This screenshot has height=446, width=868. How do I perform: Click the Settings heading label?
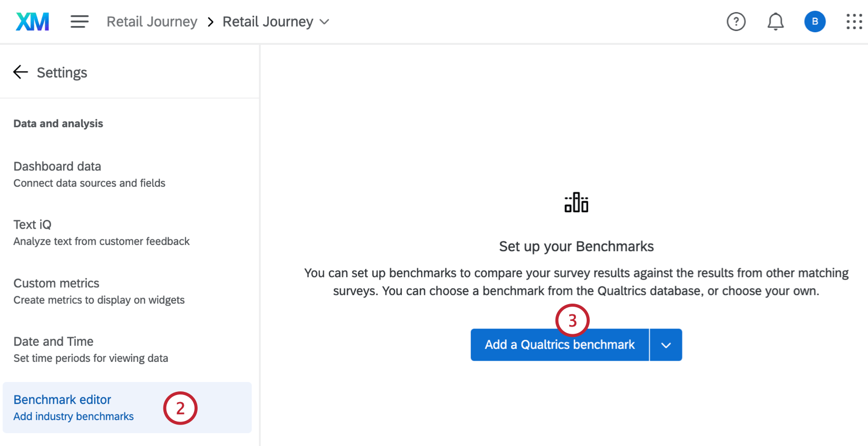[x=61, y=72]
